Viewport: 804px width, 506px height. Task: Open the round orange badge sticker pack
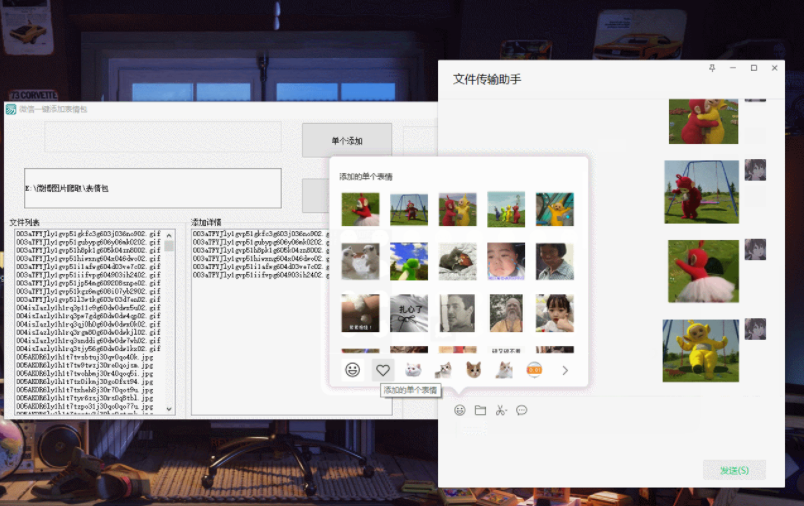click(x=534, y=370)
